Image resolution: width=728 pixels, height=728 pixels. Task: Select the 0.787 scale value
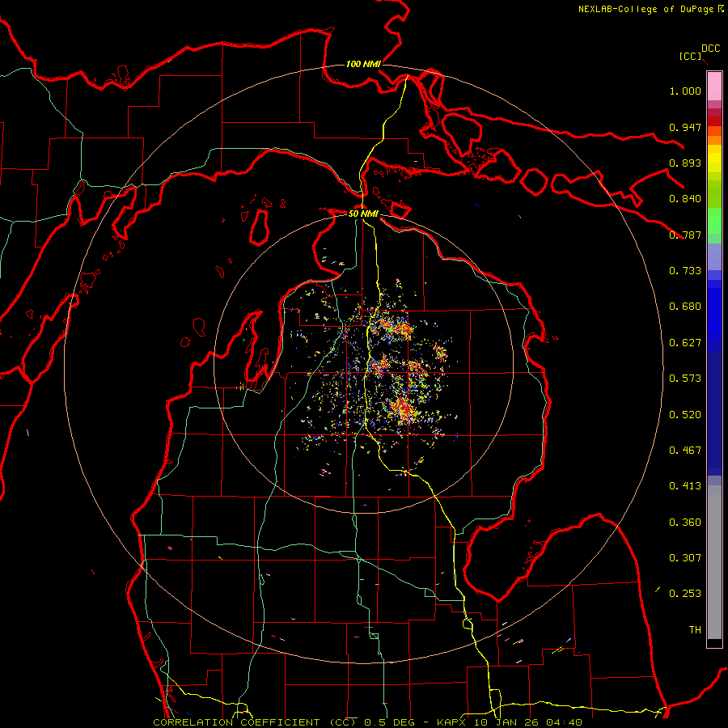click(x=685, y=235)
